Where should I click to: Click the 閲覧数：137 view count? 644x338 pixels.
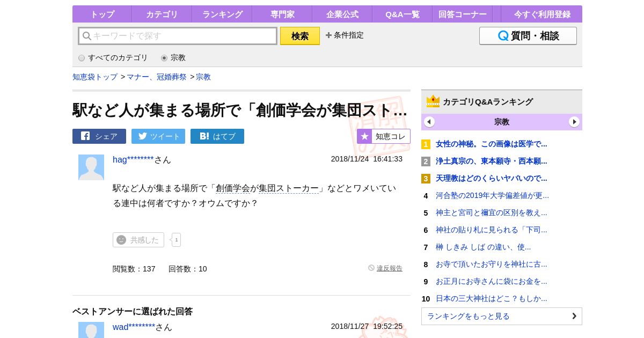click(x=134, y=269)
